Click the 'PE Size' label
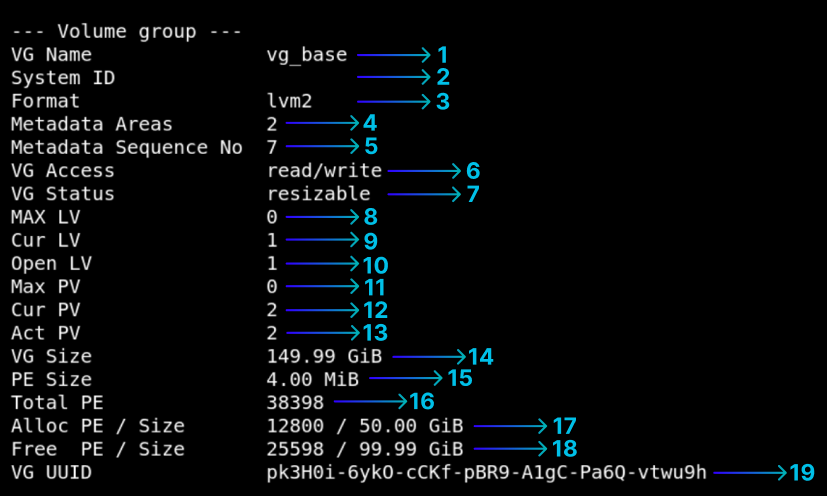The height and width of the screenshot is (496, 827). pos(51,379)
